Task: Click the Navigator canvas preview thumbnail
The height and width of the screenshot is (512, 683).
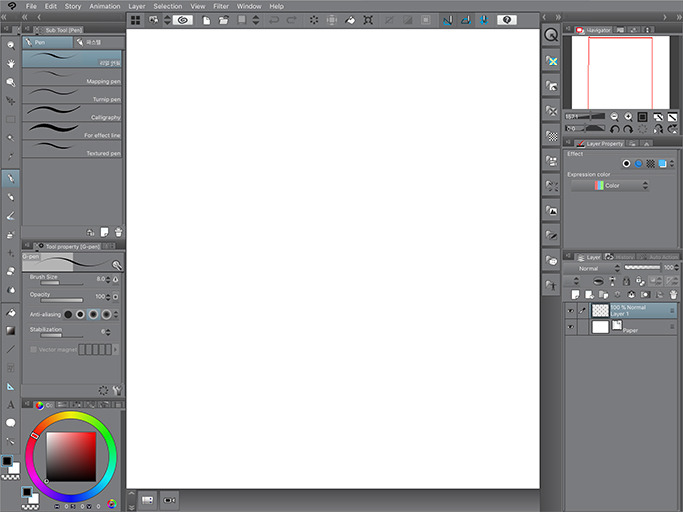Action: click(x=620, y=72)
